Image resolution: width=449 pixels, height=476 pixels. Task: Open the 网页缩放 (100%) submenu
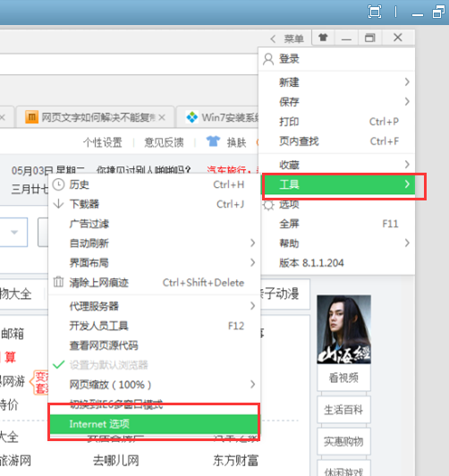(x=154, y=385)
